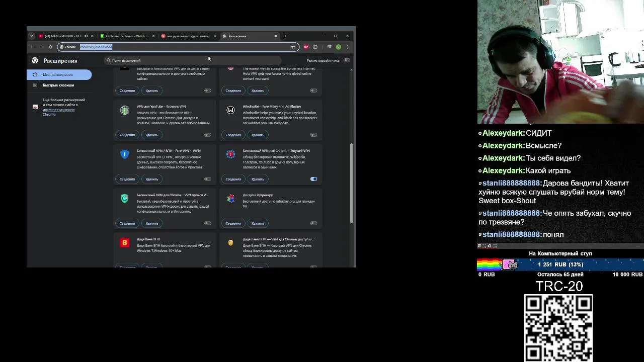
Task: Click the Troywell VPN globe icon
Action: (x=230, y=154)
